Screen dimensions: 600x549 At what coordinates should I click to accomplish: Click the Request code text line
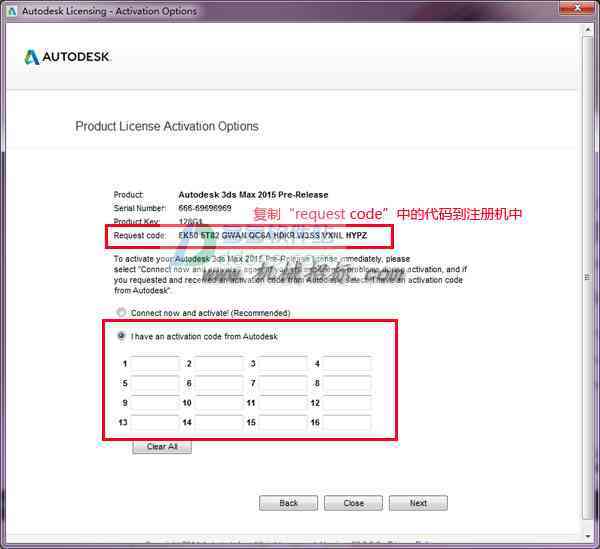[x=240, y=236]
